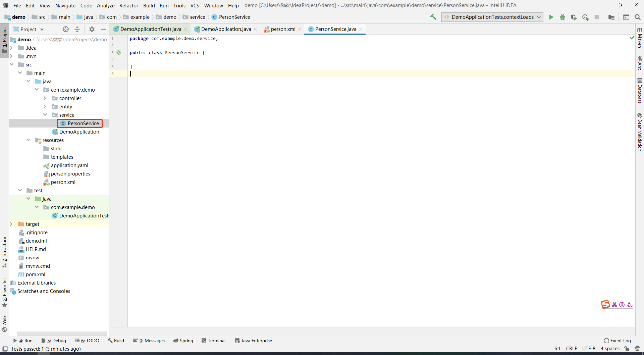Image resolution: width=644 pixels, height=355 pixels.
Task: Toggle read-only lock icon in the status bar
Action: pos(627,349)
